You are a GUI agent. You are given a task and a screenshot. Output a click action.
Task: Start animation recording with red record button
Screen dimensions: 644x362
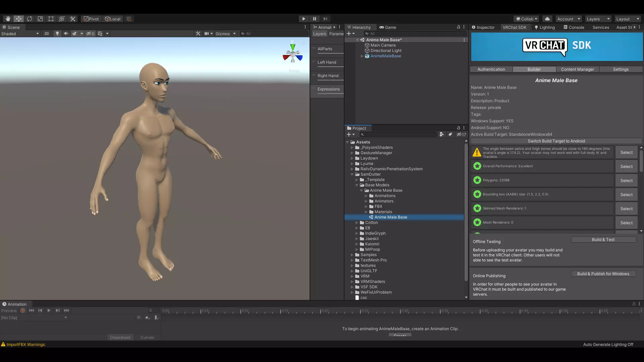[23, 310]
